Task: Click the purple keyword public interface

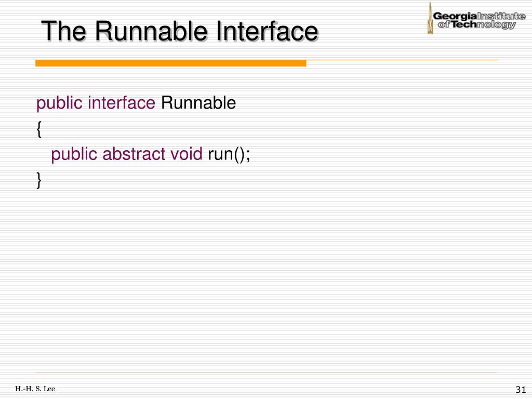Action: tap(96, 103)
